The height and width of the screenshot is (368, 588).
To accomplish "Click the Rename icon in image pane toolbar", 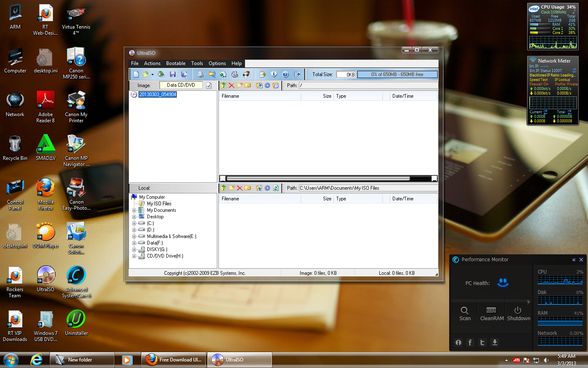I will pos(248,85).
